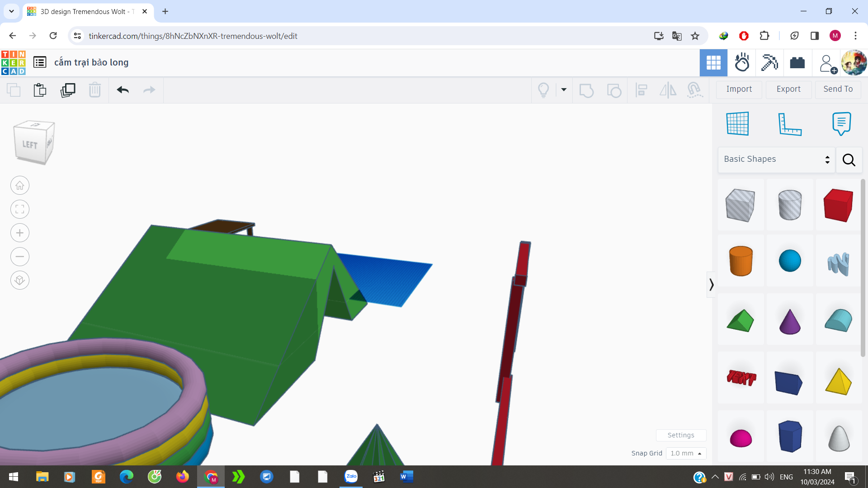Pick the navy Polygon shape
This screenshot has width=868, height=488.
(790, 436)
